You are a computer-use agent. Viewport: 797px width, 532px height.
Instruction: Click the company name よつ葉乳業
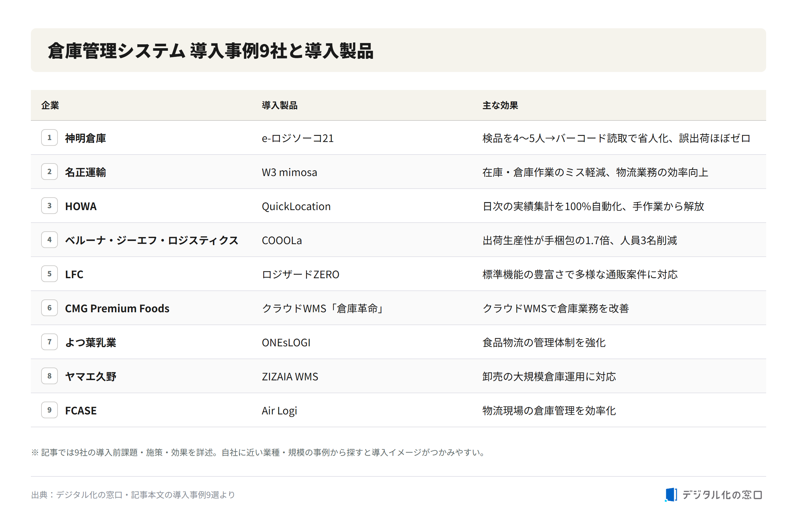(91, 342)
